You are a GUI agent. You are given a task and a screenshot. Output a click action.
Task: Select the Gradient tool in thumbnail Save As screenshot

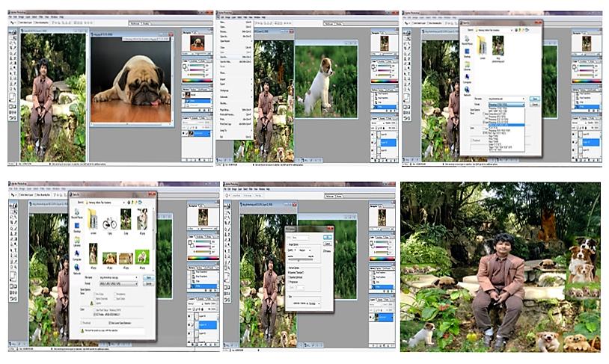pyautogui.click(x=15, y=239)
